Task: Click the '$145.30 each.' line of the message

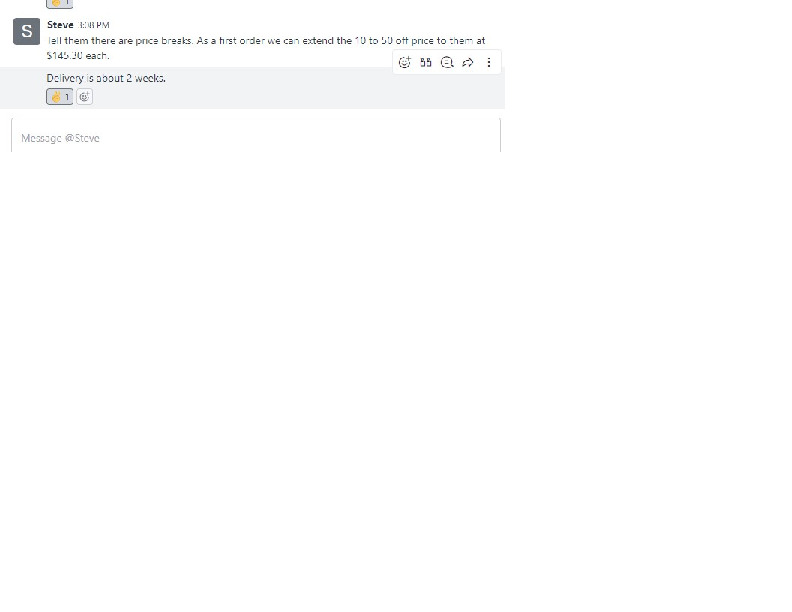Action: [x=78, y=56]
